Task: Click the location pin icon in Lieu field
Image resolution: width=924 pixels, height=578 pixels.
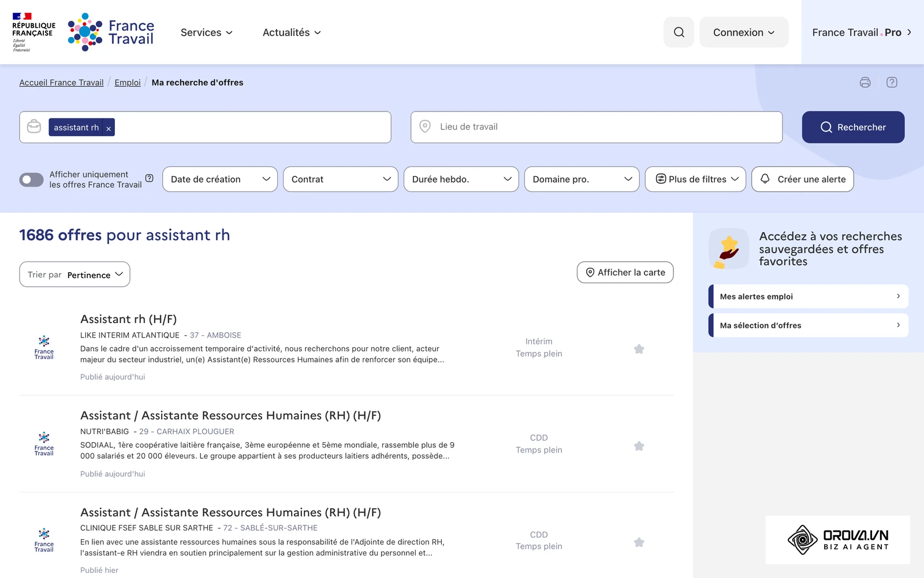Action: (x=425, y=127)
